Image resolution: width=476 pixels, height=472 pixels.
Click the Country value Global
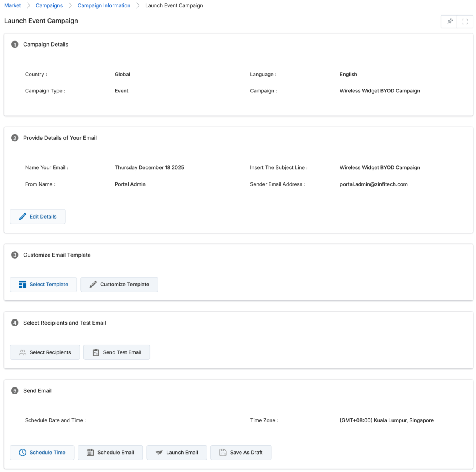(122, 74)
